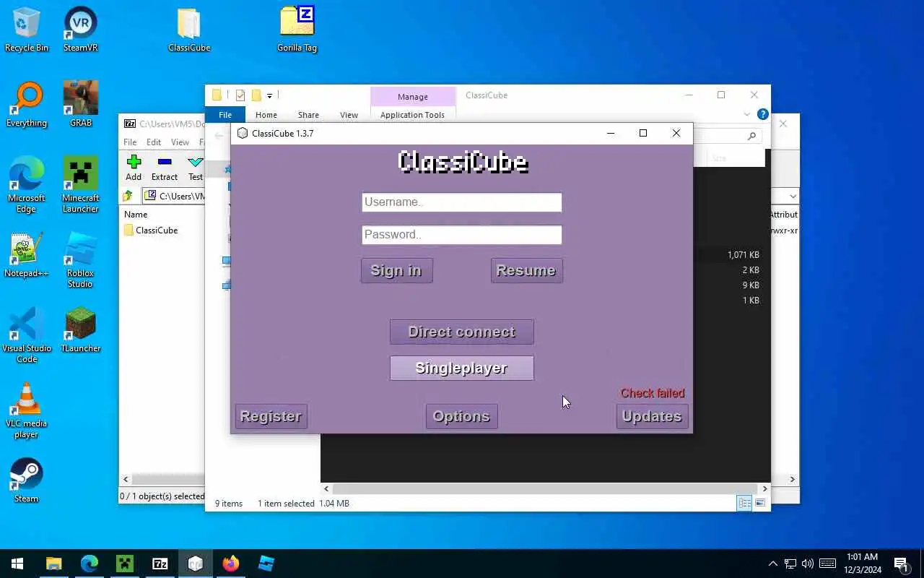Image resolution: width=924 pixels, height=578 pixels.
Task: Open the 7-Zip File menu
Action: [130, 142]
